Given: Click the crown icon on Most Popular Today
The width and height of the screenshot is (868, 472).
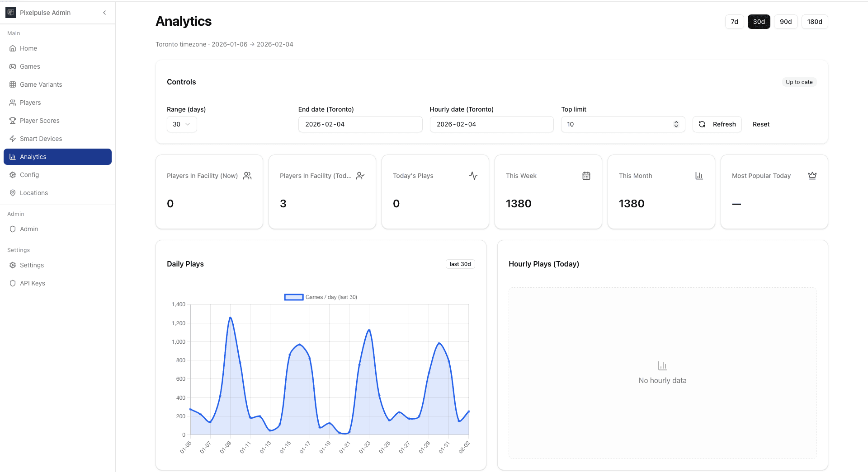Looking at the screenshot, I should [812, 176].
